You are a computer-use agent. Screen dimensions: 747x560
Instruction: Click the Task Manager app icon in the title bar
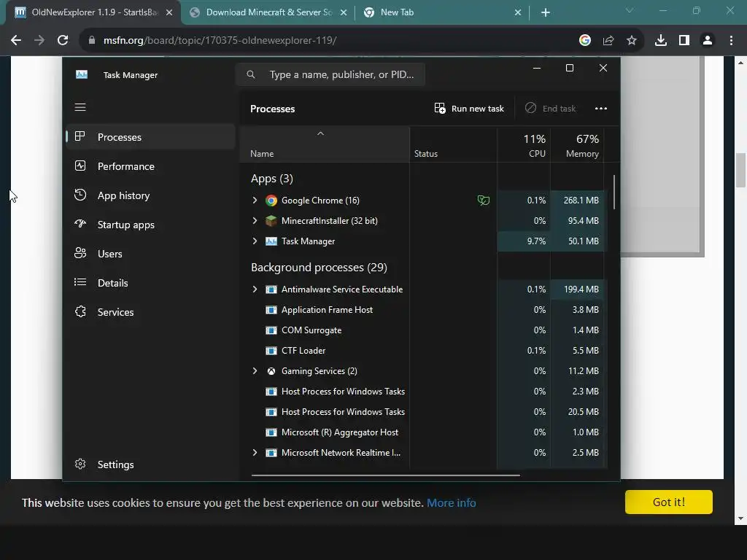tap(82, 74)
